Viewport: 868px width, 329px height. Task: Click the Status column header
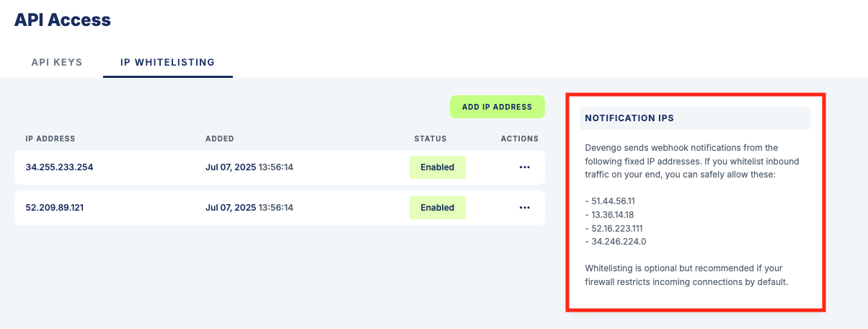[x=430, y=139]
